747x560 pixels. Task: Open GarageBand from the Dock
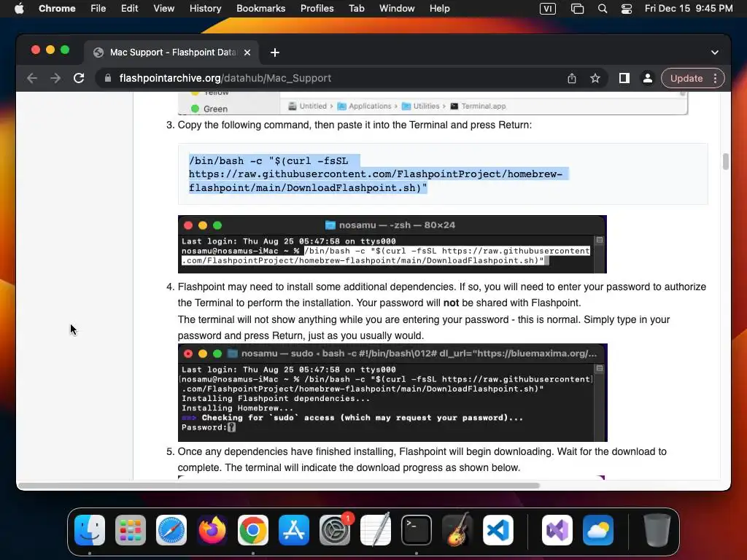coord(457,530)
